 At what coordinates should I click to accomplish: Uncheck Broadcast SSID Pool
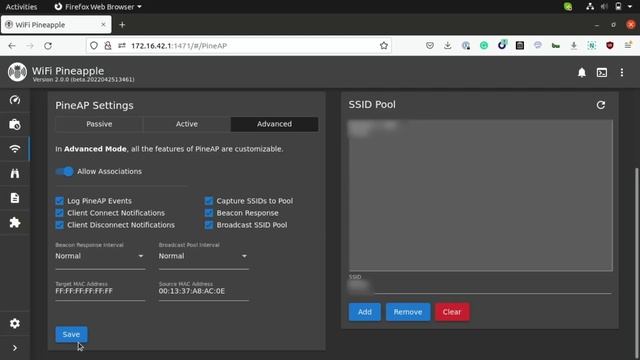pyautogui.click(x=209, y=225)
